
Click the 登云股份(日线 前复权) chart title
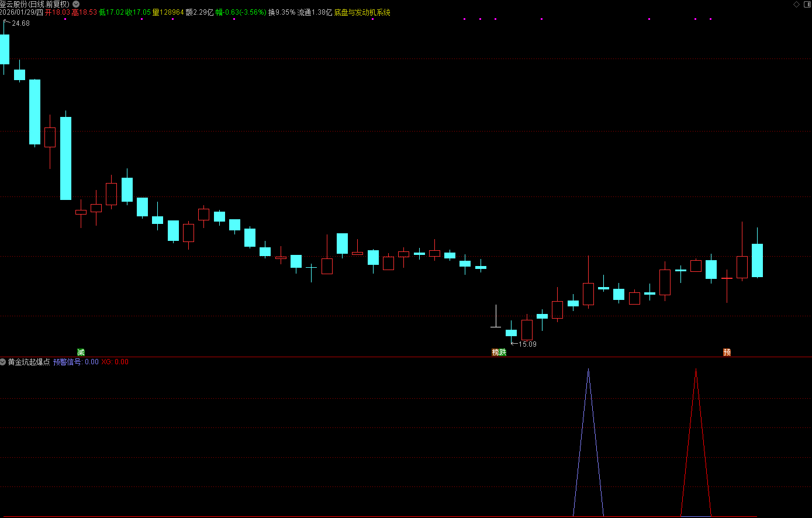click(34, 4)
